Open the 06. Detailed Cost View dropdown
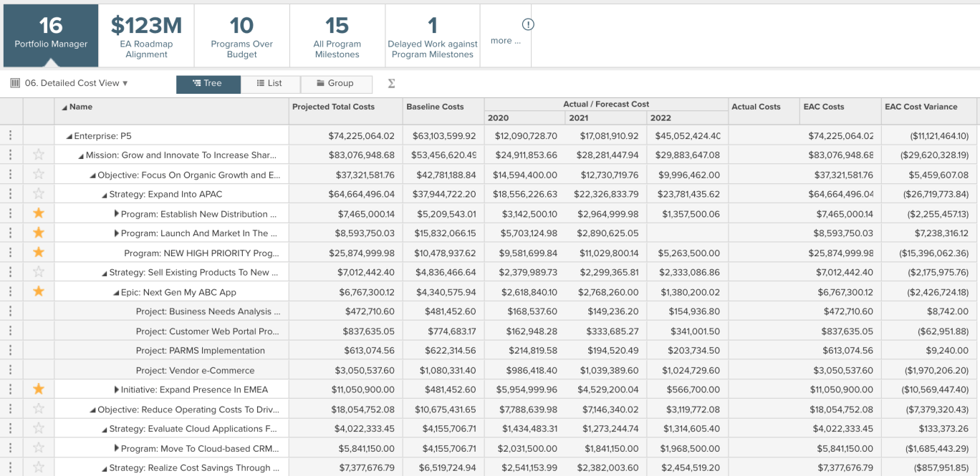This screenshot has width=980, height=476. [x=76, y=83]
